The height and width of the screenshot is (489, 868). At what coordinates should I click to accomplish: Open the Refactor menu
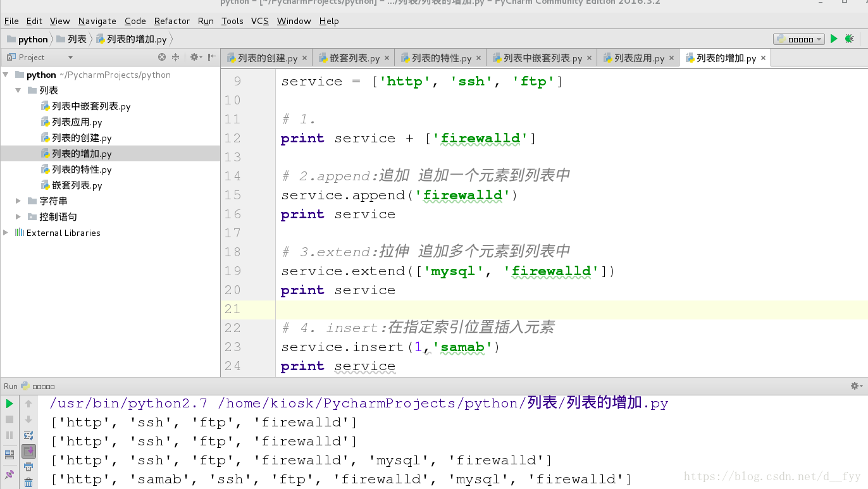coord(171,21)
